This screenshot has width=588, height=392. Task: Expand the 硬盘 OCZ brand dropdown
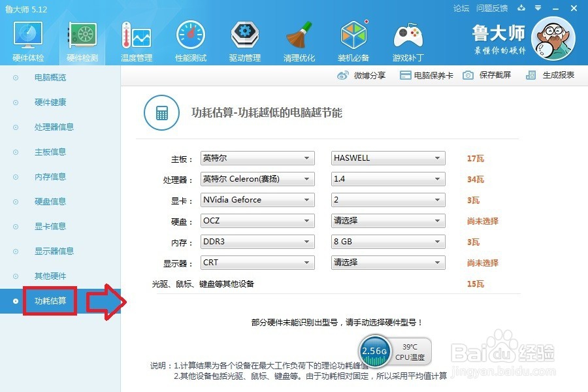[x=257, y=221]
